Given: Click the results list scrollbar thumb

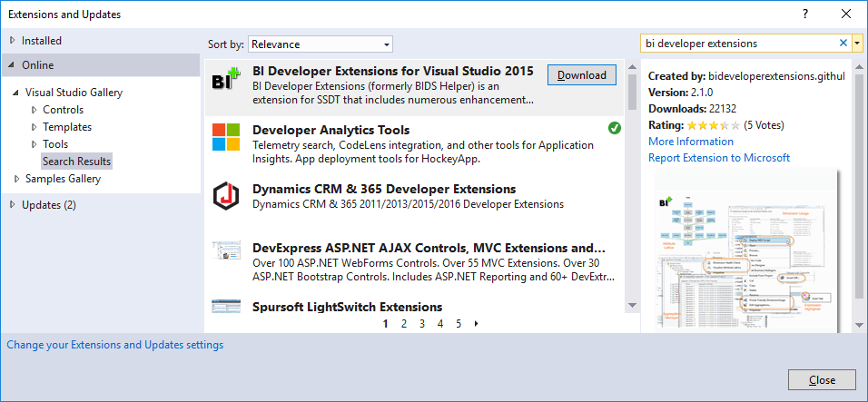Looking at the screenshot, I should point(632,92).
